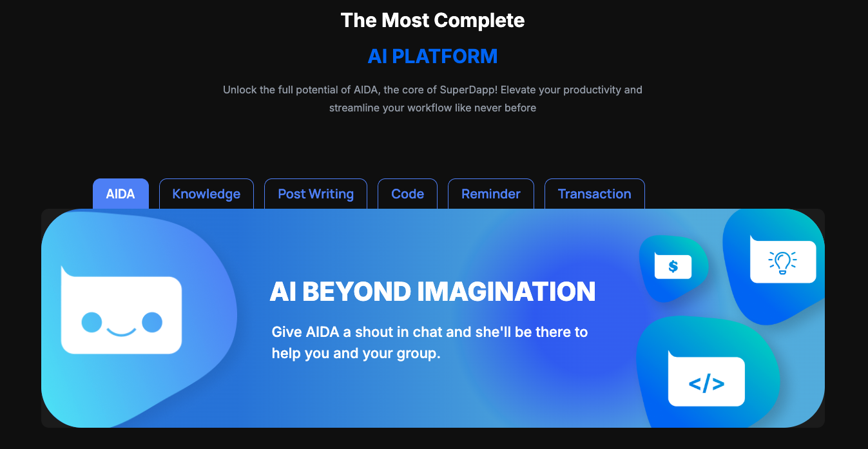Click The Most Complete heading
Screen dimensions: 868x449
click(433, 20)
